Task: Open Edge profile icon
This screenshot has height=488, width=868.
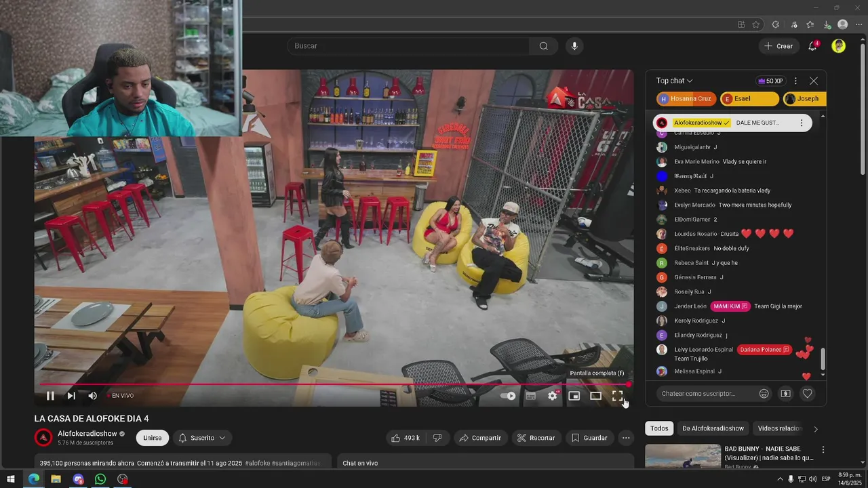Action: 843,24
